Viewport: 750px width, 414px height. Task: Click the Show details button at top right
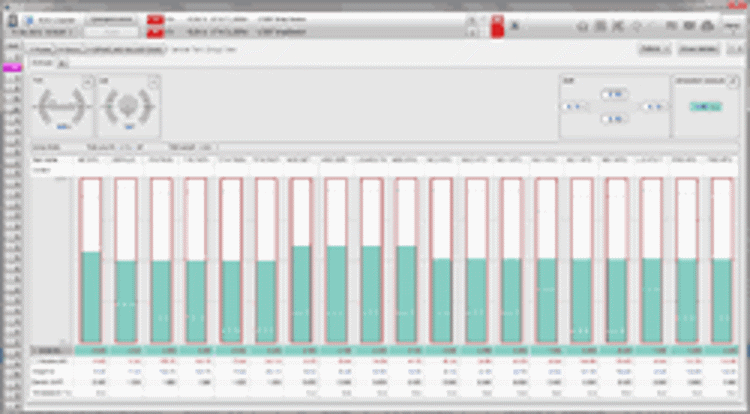697,48
